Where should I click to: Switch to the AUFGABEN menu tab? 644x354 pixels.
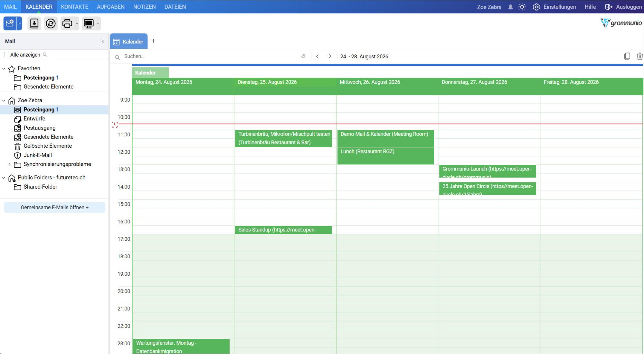click(110, 7)
